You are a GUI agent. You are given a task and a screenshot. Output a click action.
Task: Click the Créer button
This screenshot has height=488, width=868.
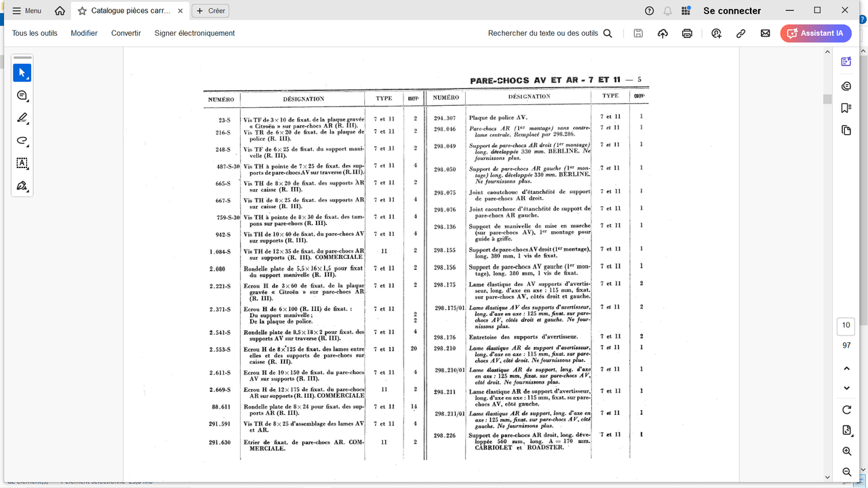210,11
